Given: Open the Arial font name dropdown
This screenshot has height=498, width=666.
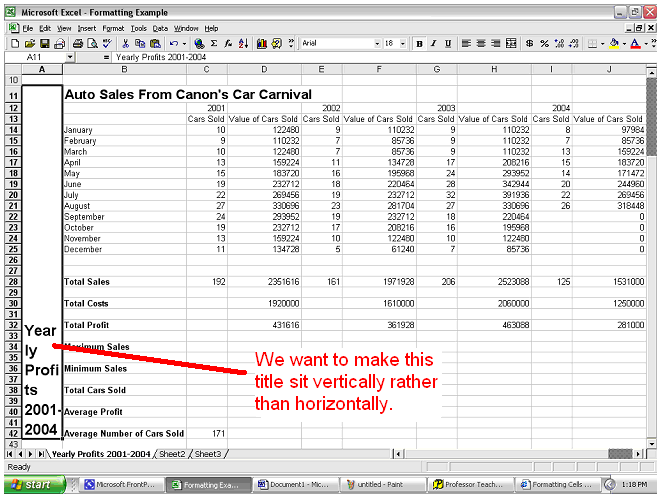Looking at the screenshot, I should (x=377, y=44).
